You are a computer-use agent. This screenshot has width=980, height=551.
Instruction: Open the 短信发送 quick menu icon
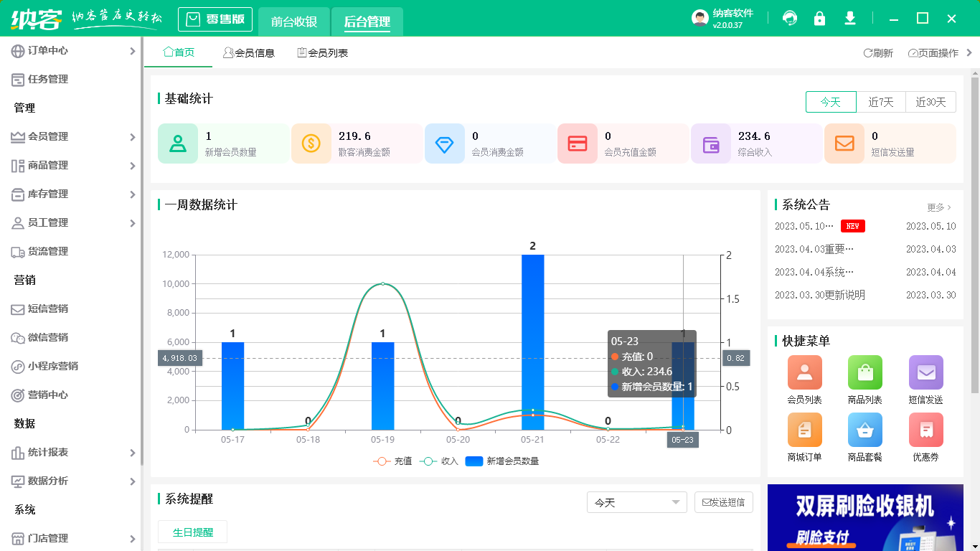pos(925,372)
